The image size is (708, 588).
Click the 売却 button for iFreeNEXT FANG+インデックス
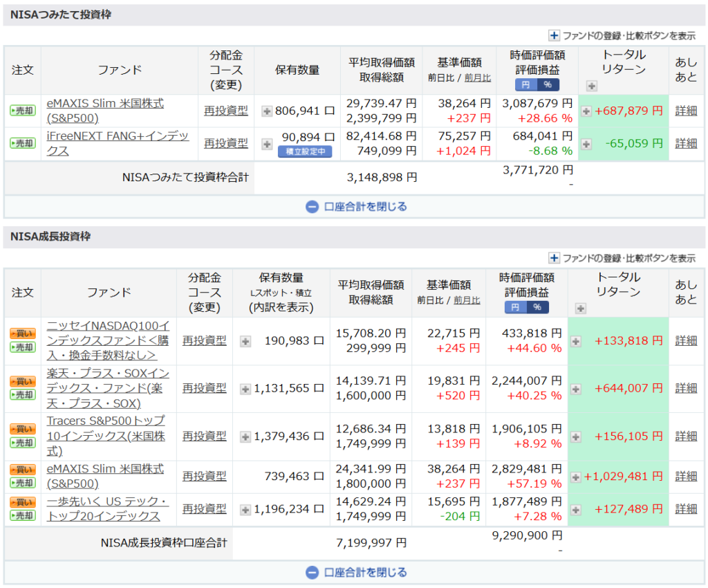pos(22,143)
